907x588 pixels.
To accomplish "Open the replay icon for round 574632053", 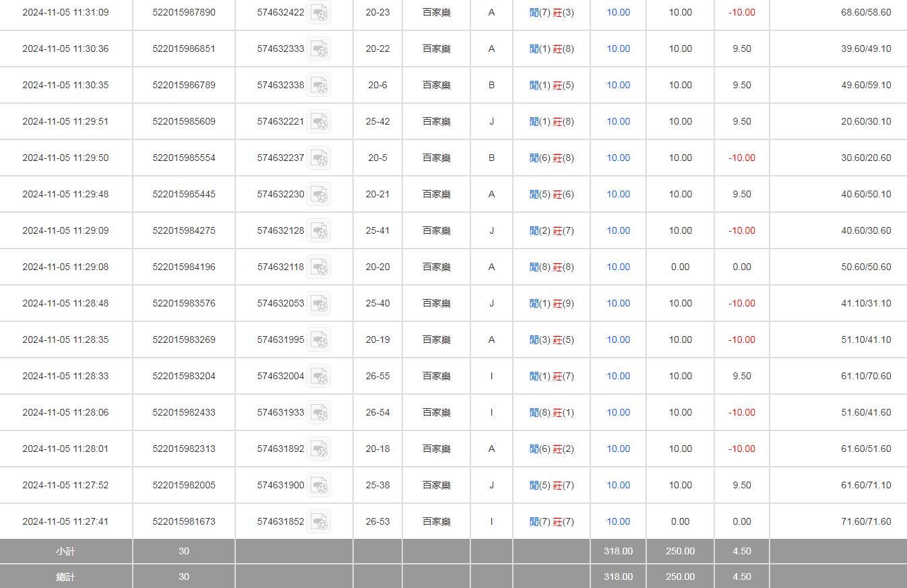I will tap(319, 304).
